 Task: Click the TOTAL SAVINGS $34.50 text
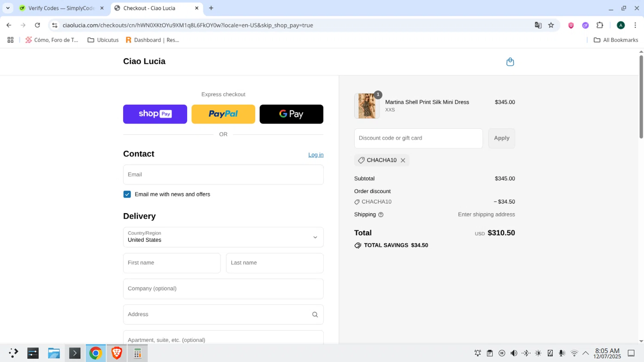tap(396, 245)
